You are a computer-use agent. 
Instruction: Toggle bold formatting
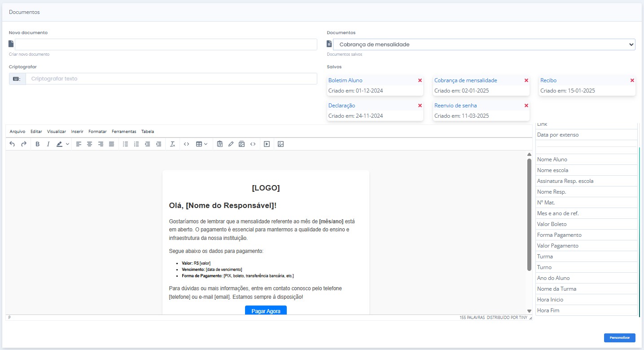(x=37, y=144)
